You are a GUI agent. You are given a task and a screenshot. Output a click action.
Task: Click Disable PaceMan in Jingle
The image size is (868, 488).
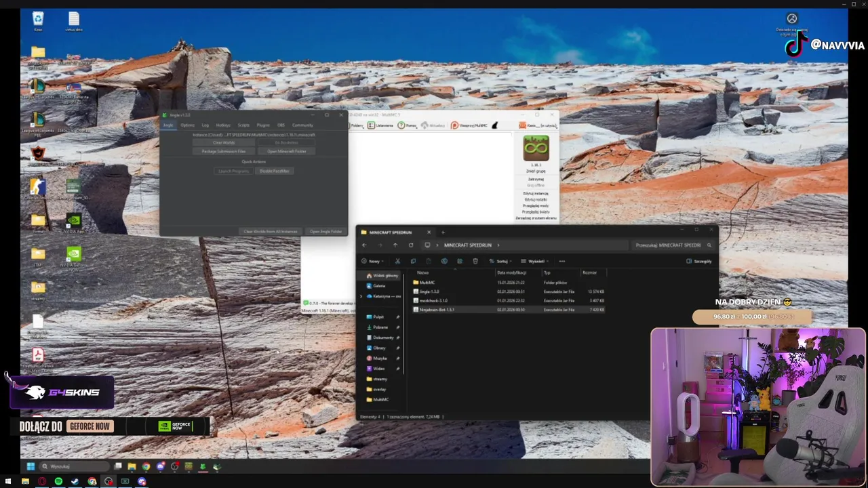[275, 171]
